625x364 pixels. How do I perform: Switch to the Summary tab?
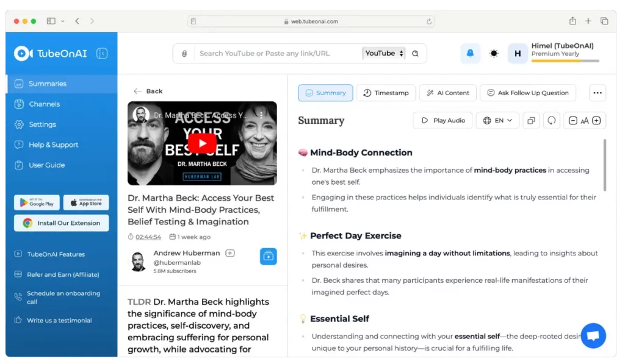pos(325,93)
